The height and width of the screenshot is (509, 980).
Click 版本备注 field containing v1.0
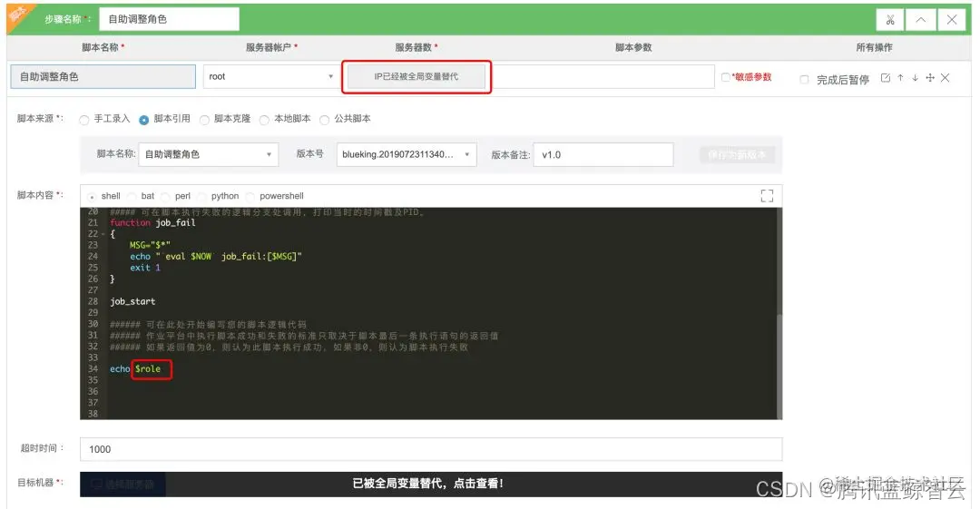[603, 154]
